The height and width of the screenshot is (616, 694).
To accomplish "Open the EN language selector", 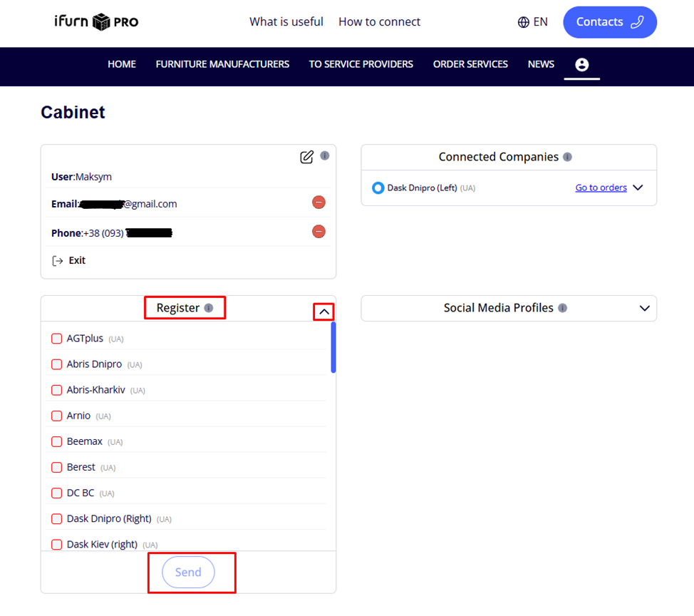I will click(533, 22).
